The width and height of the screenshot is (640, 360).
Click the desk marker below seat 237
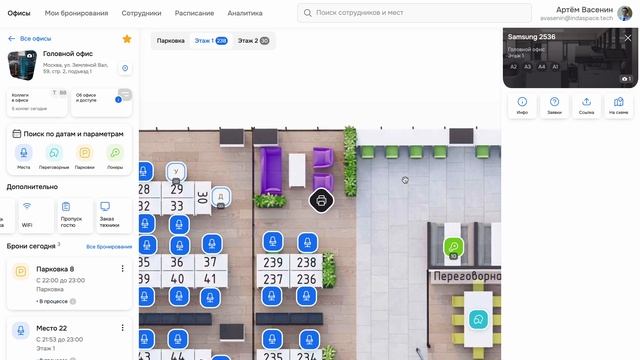[271, 296]
